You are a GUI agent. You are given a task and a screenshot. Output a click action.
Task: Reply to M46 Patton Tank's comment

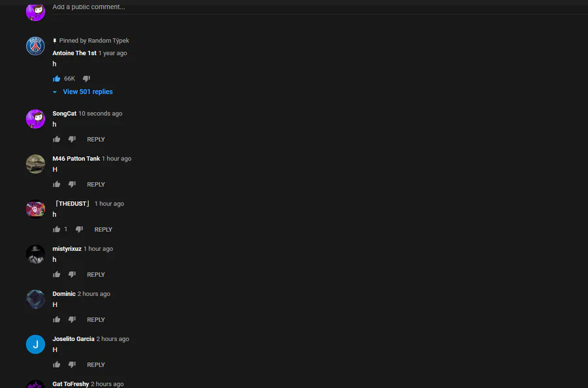(x=96, y=184)
